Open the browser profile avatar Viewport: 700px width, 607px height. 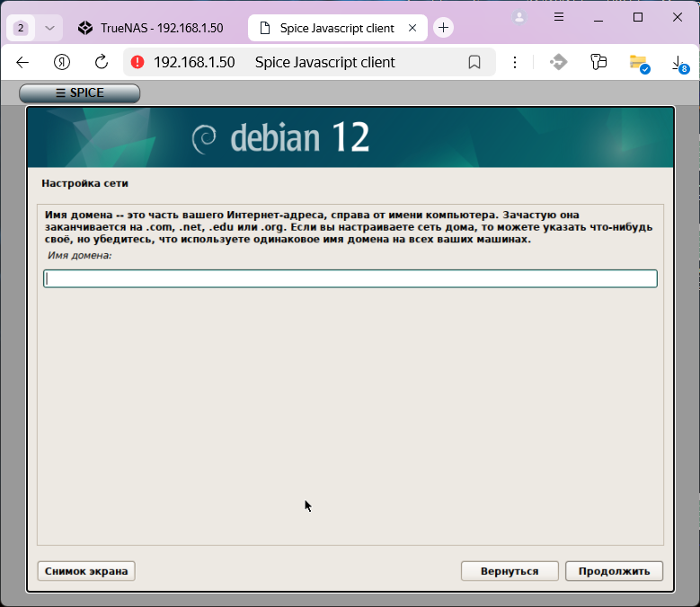point(519,17)
